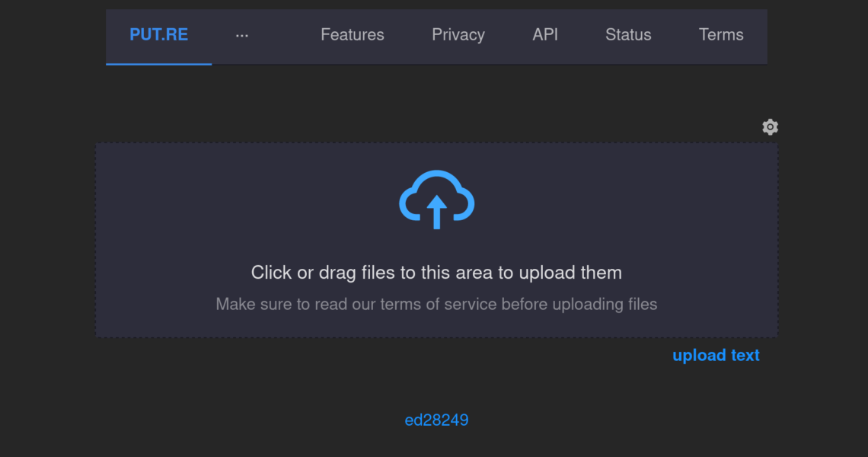The width and height of the screenshot is (868, 457).
Task: Open the Terms page in navigation
Action: [721, 35]
